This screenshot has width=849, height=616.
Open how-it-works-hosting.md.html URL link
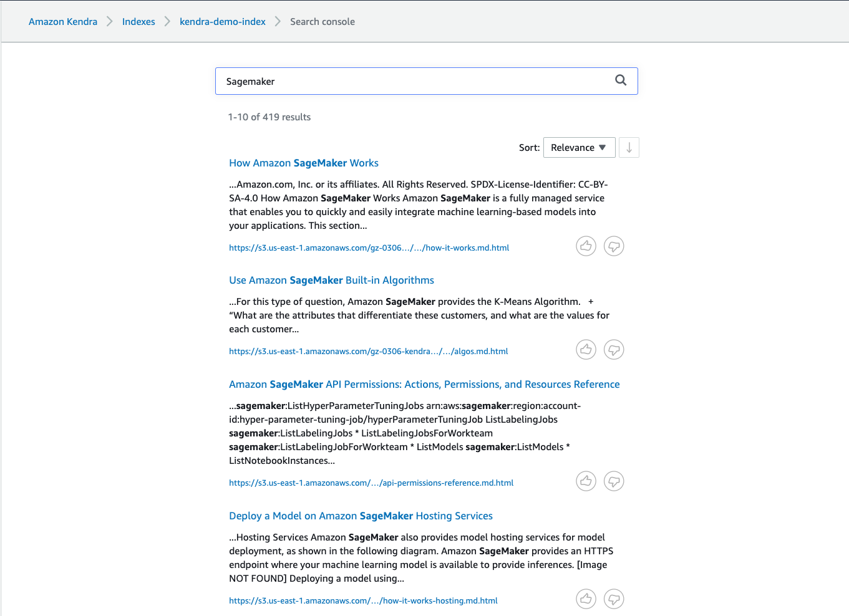(x=363, y=600)
